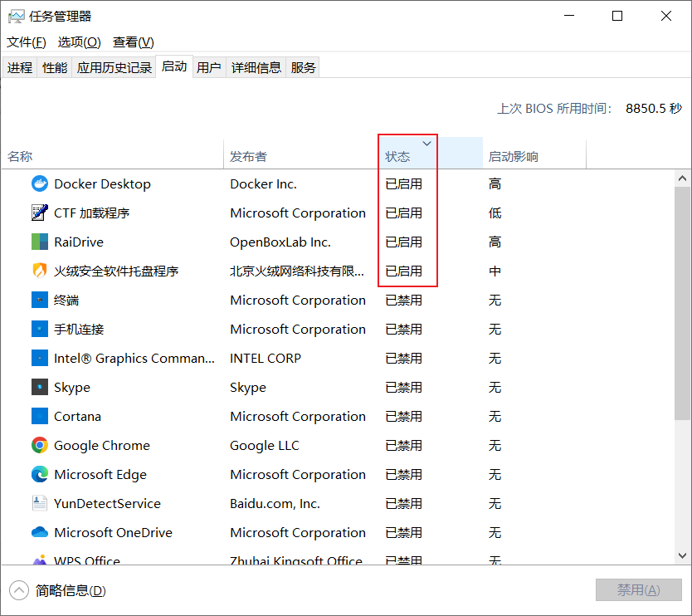Sort by the 发布者 column header
This screenshot has height=616, width=692.
[301, 153]
